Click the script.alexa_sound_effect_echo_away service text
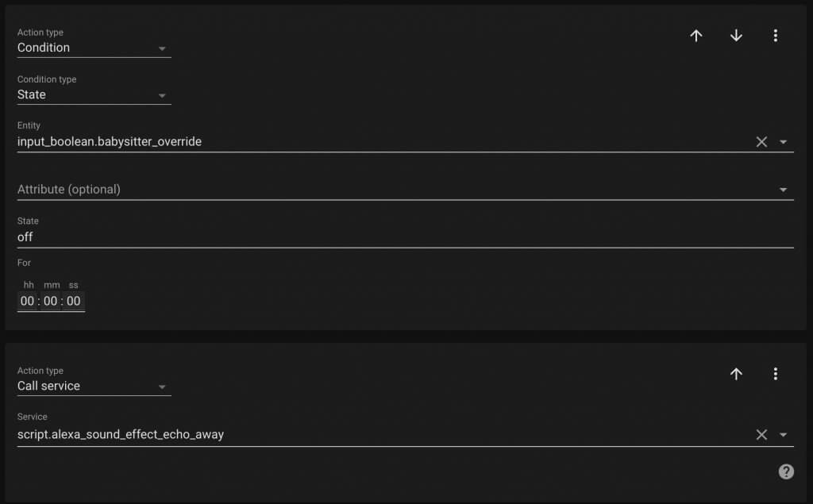Viewport: 813px width, 504px height. 121,434
